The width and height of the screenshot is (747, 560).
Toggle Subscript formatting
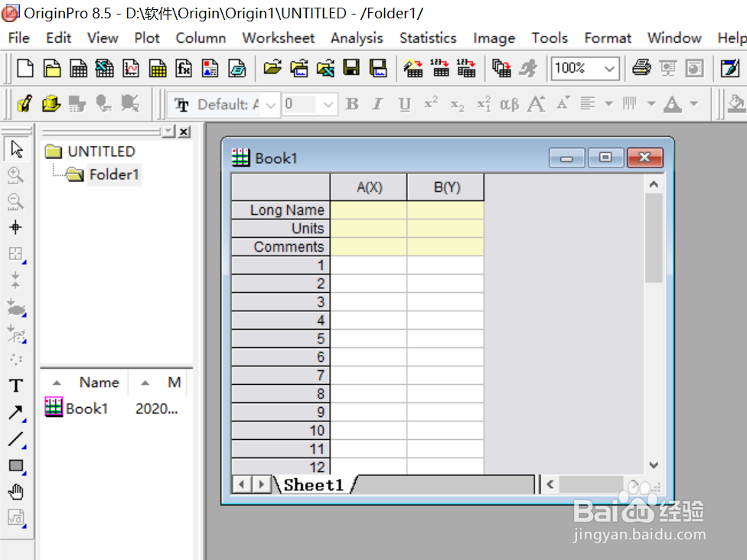(458, 104)
